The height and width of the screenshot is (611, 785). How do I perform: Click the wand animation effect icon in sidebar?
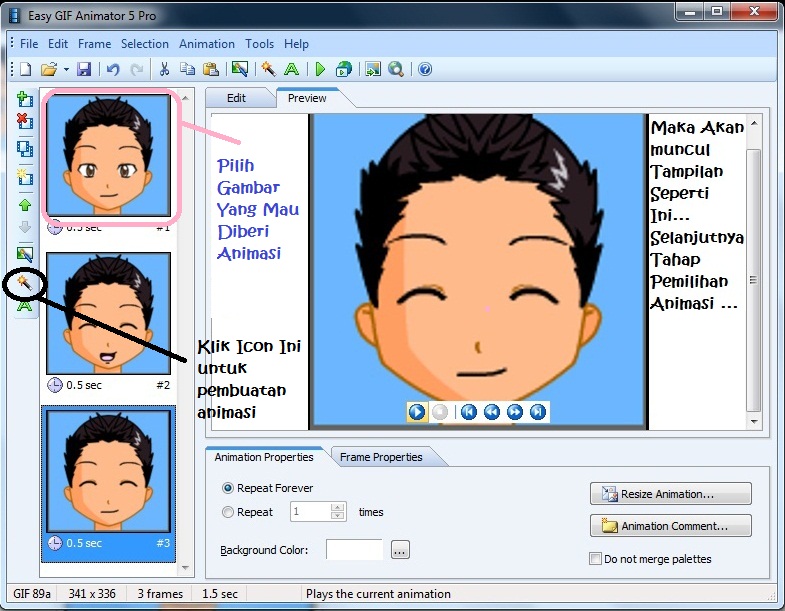25,283
